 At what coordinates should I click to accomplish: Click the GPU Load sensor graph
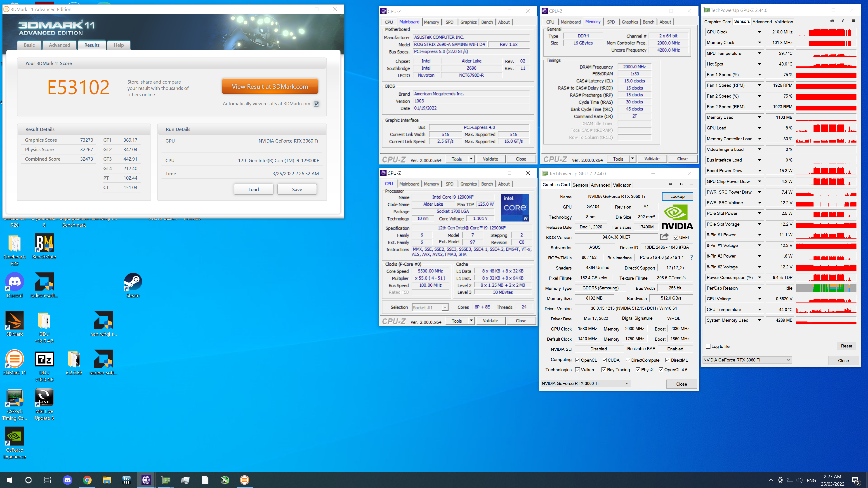[826, 128]
